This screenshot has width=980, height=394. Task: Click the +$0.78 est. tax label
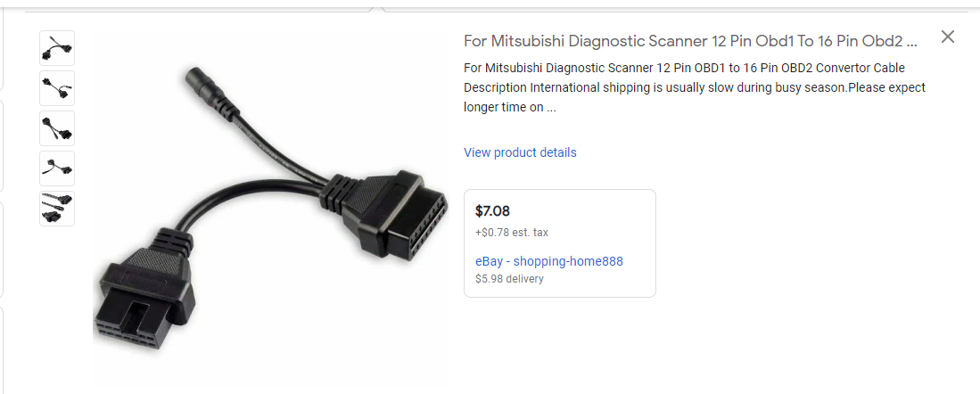pos(512,233)
